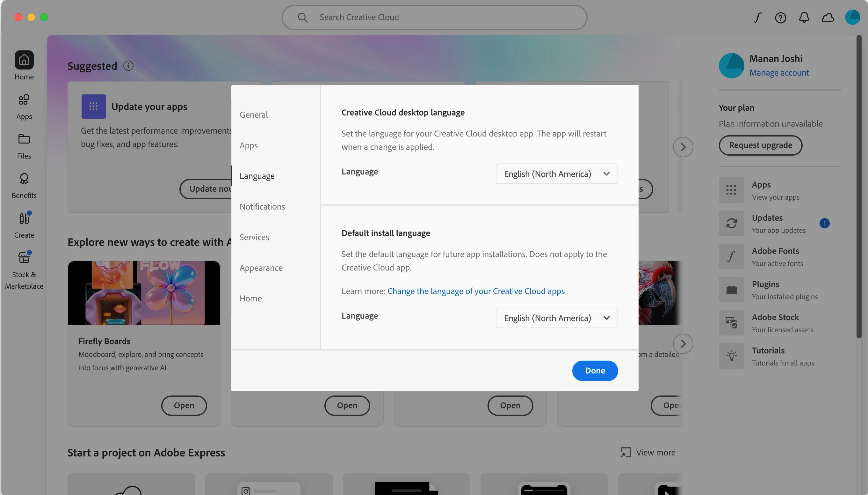Click the Your installed plugins text
Image resolution: width=868 pixels, height=495 pixels.
(x=785, y=296)
